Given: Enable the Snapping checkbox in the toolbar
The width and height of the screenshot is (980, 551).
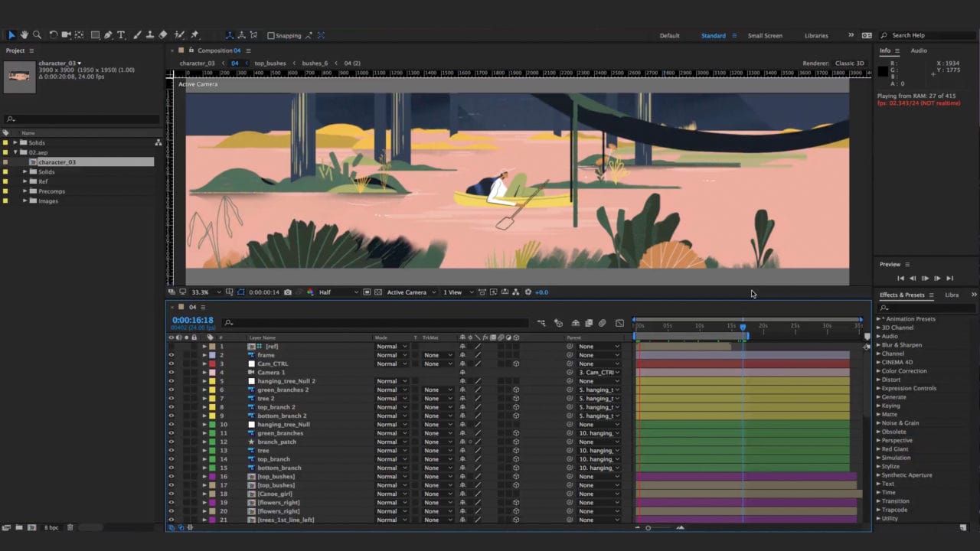Looking at the screenshot, I should [x=272, y=35].
